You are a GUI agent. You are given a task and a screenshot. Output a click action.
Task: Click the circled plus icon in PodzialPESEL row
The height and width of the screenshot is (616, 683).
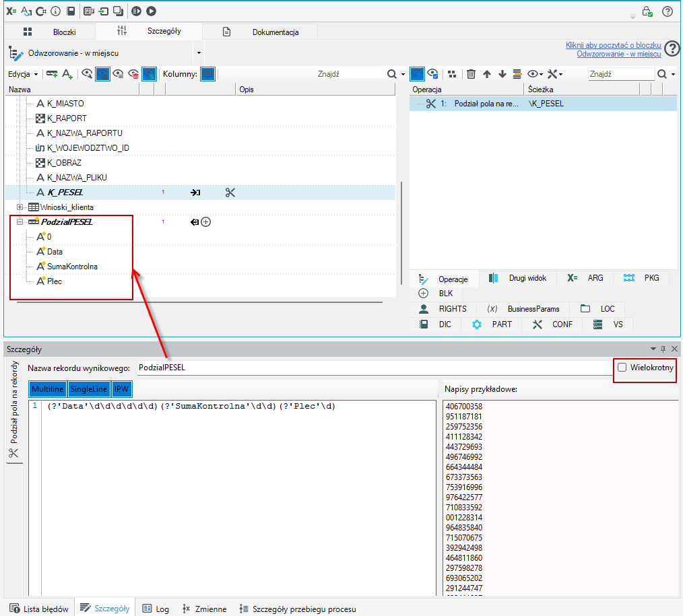click(206, 222)
